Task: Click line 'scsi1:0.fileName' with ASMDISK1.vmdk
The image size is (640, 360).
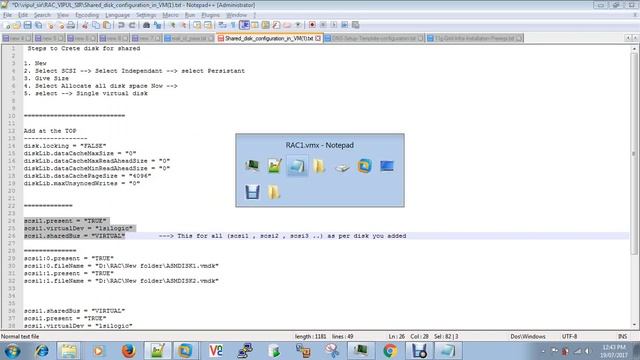Action: click(121, 266)
